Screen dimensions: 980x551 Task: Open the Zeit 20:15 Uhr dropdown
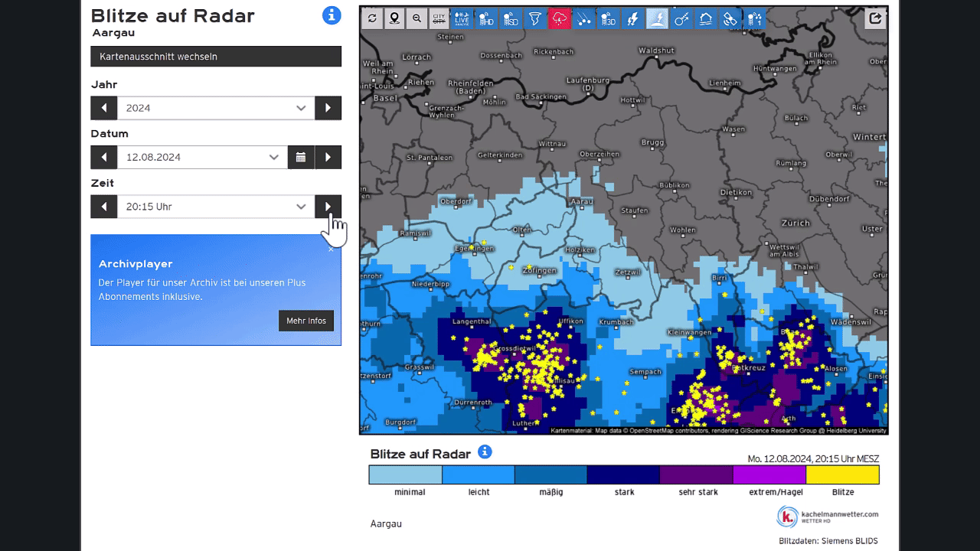[216, 207]
